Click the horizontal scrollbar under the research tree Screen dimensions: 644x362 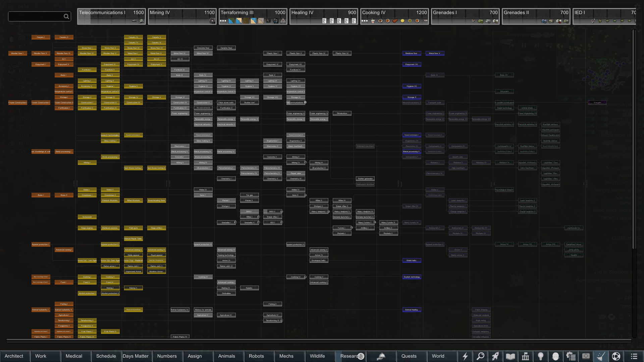coord(319,341)
